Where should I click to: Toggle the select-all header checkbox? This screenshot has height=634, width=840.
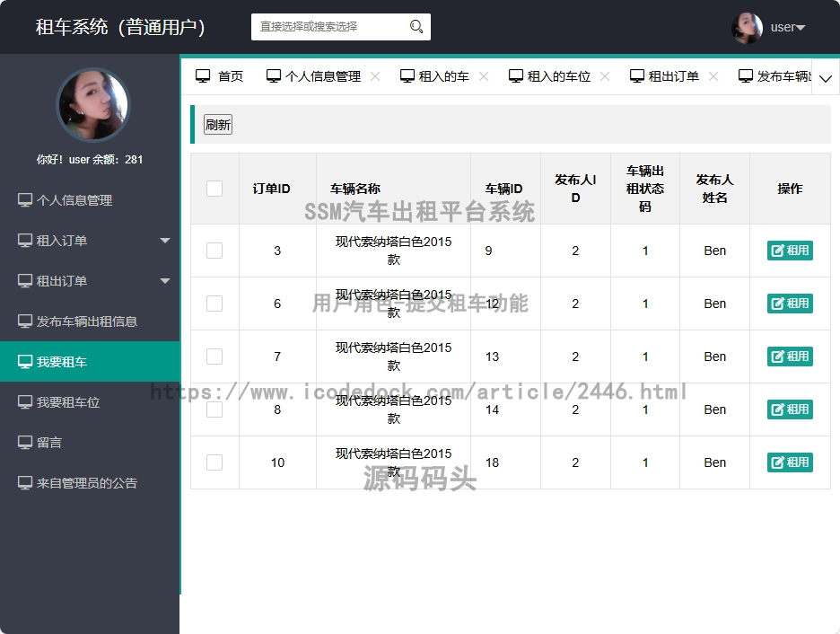pyautogui.click(x=214, y=189)
